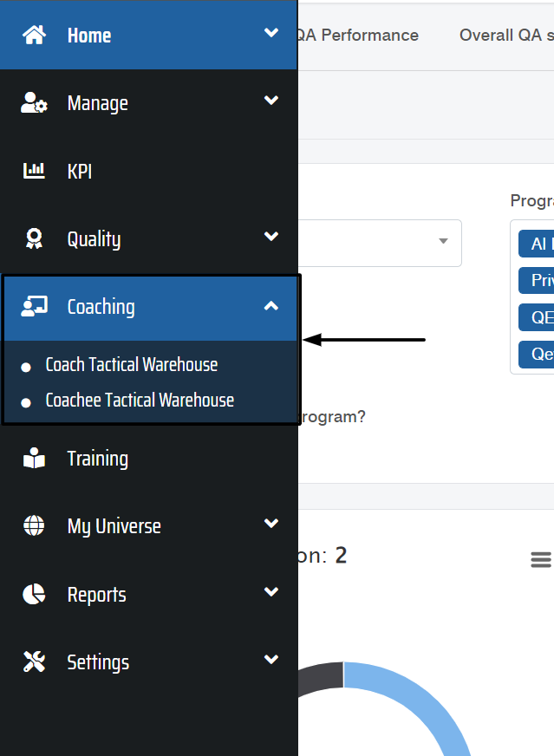Open Coachee Tactical Warehouse
The image size is (554, 756).
tap(140, 401)
